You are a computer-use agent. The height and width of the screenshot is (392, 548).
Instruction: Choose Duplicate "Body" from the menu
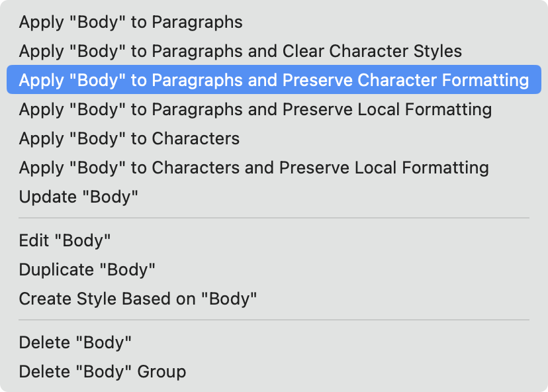[87, 269]
